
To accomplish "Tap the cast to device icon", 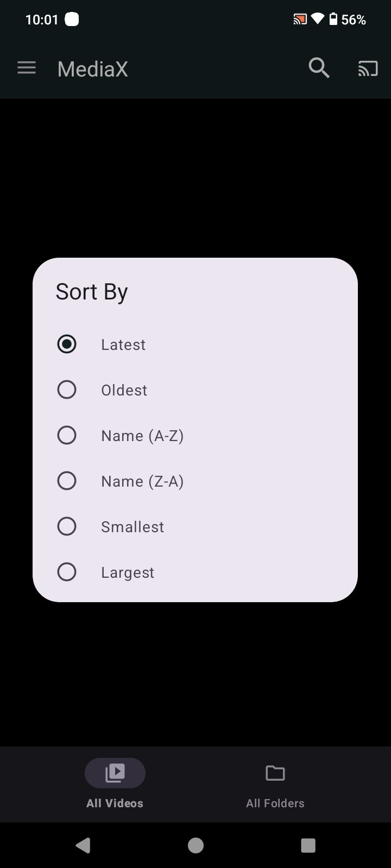I will 368,69.
